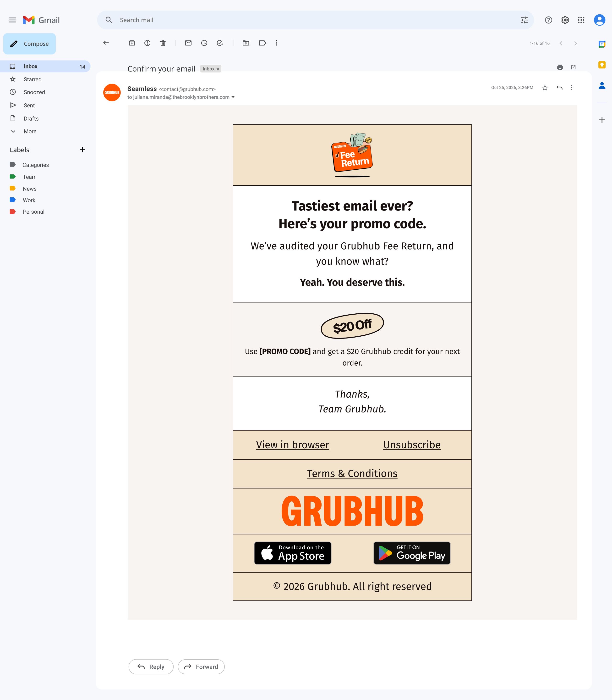The width and height of the screenshot is (612, 700).
Task: Report this email as spam
Action: pos(147,43)
